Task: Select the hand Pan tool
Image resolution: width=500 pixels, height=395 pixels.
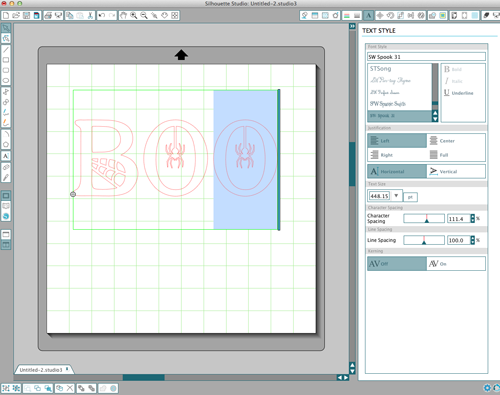Action: click(x=123, y=15)
